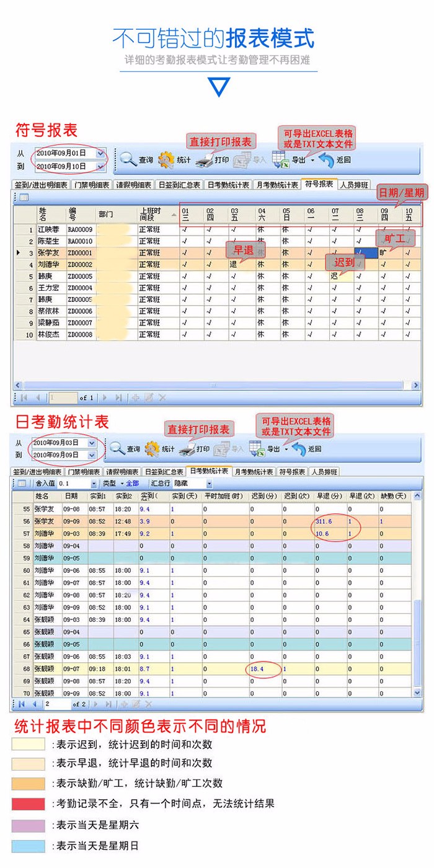Open the 到 date dropdown showing 2010年09月10日
Viewport: 434px width, 868px height.
click(100, 166)
